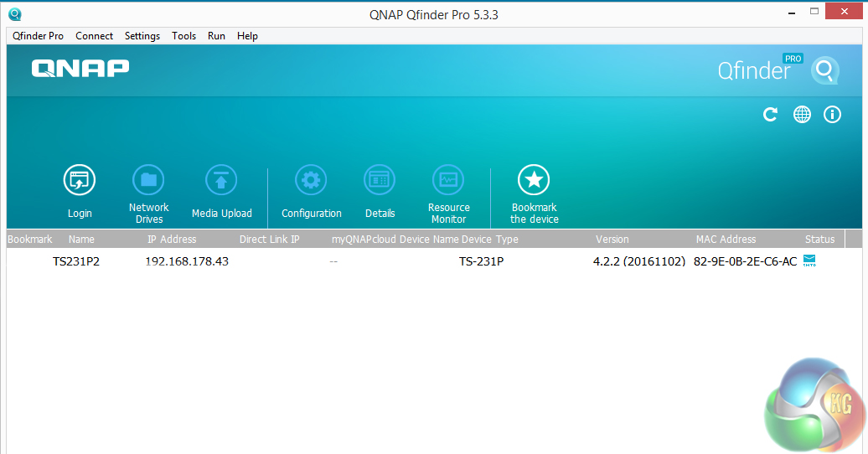The width and height of the screenshot is (868, 454).
Task: Open the Tools menu
Action: [183, 36]
